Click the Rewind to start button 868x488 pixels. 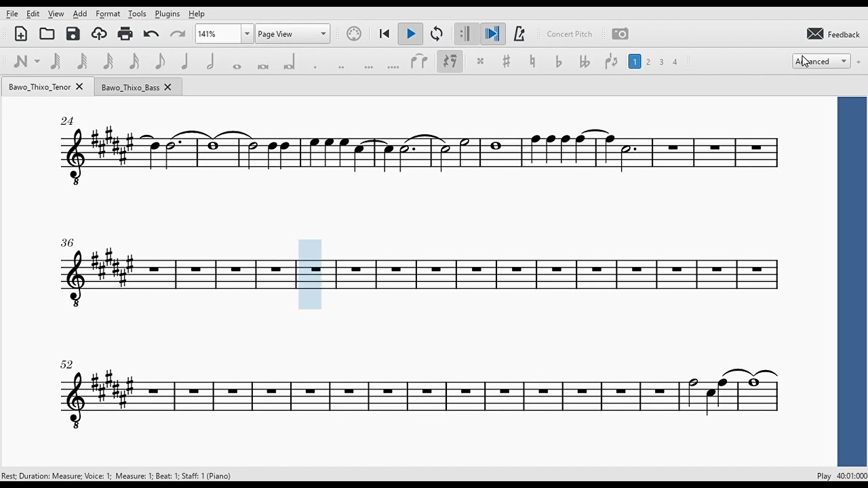384,34
